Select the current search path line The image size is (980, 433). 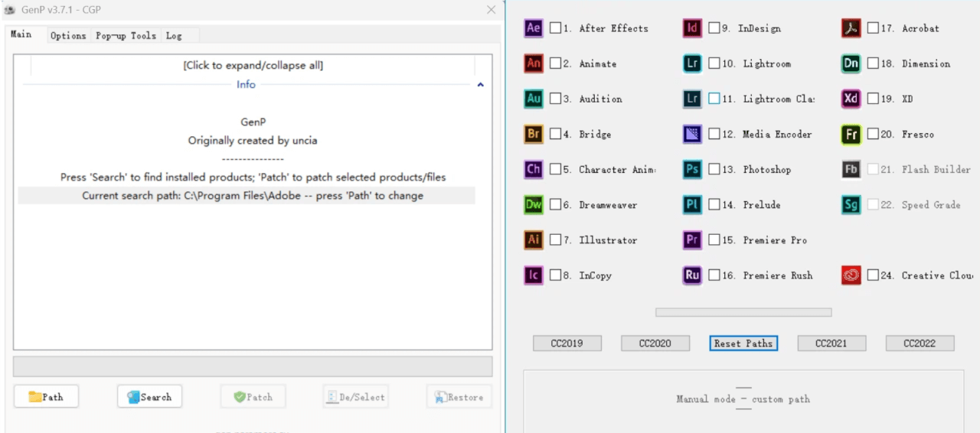pyautogui.click(x=252, y=196)
